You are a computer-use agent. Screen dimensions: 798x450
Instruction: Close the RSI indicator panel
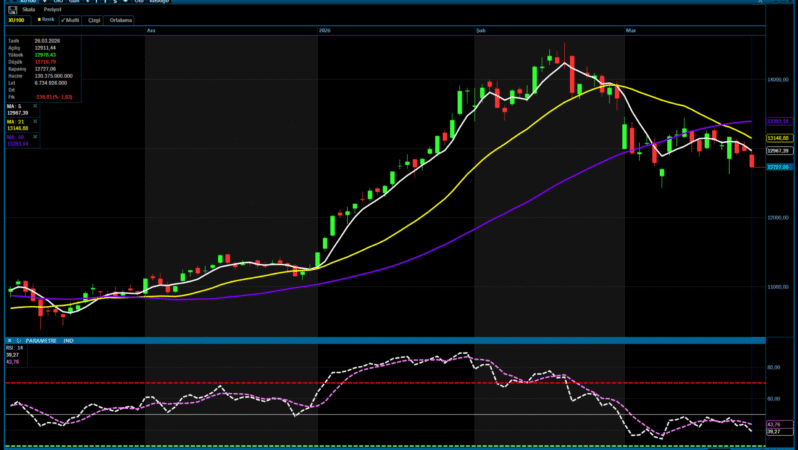click(8, 340)
